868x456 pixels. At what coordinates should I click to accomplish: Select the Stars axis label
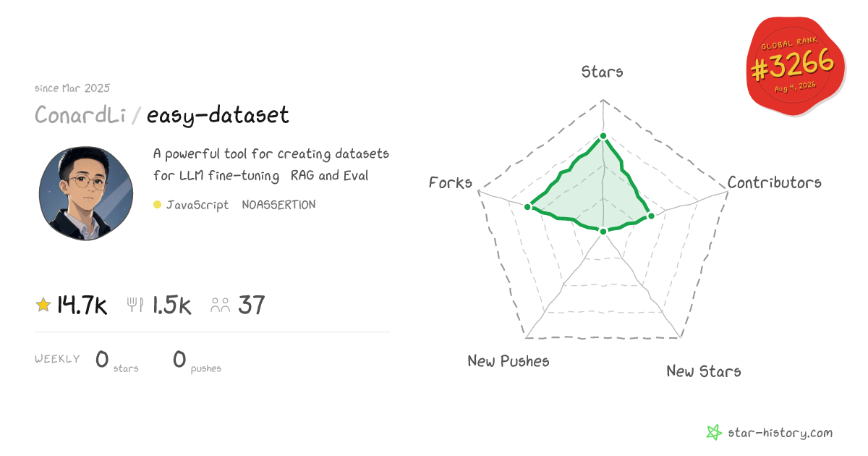click(603, 71)
